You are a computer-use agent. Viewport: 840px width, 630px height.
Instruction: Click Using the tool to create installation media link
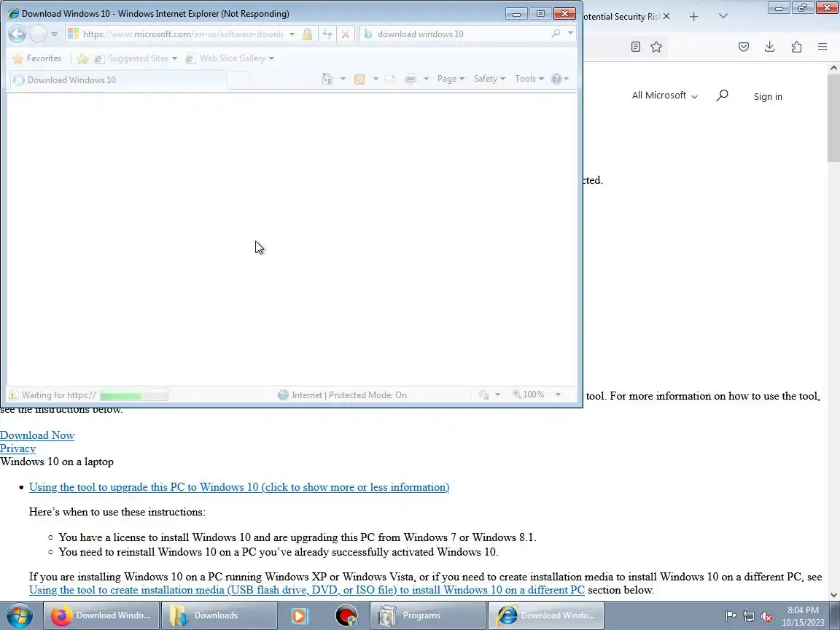coord(306,590)
